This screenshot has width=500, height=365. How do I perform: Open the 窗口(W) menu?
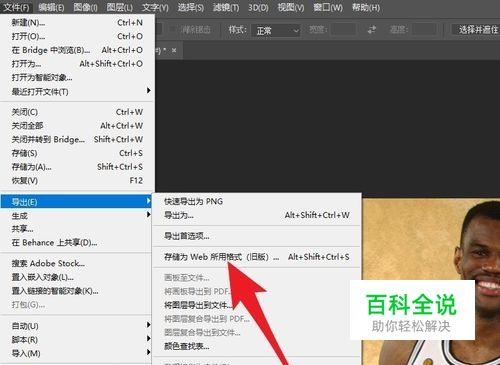328,7
